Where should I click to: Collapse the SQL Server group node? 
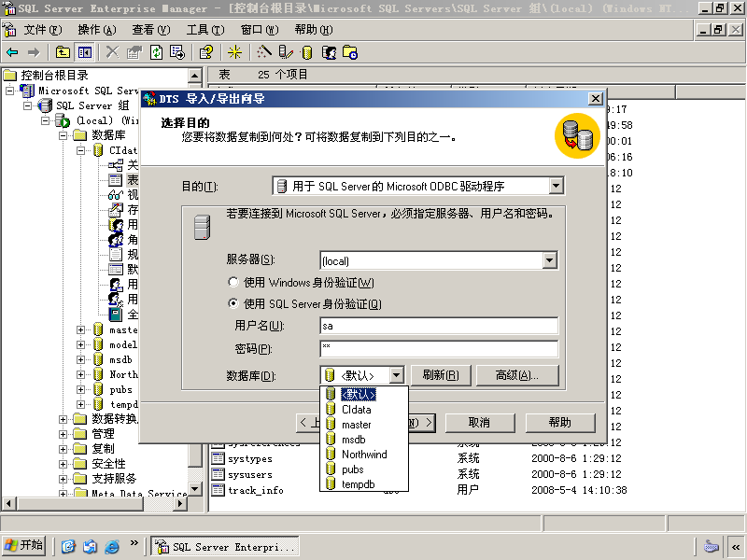point(28,105)
